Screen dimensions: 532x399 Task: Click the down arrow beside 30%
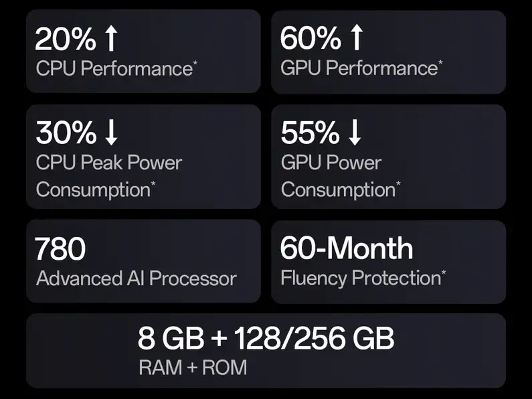pyautogui.click(x=111, y=134)
